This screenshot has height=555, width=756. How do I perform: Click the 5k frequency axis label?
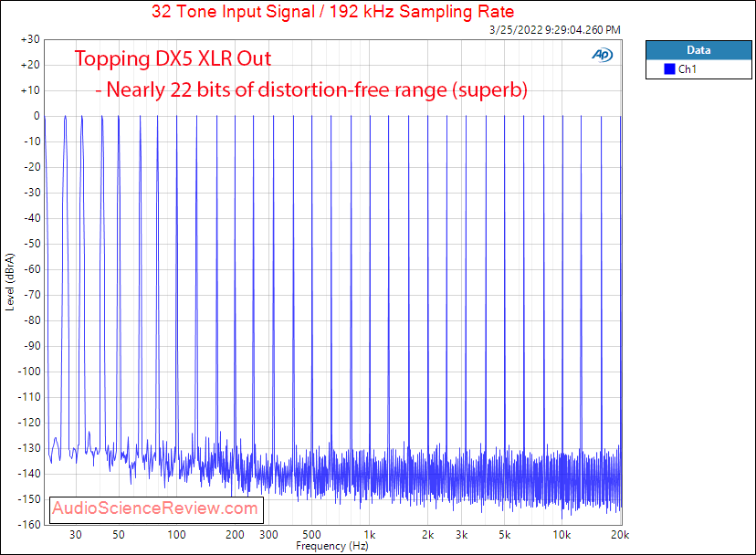(x=504, y=535)
